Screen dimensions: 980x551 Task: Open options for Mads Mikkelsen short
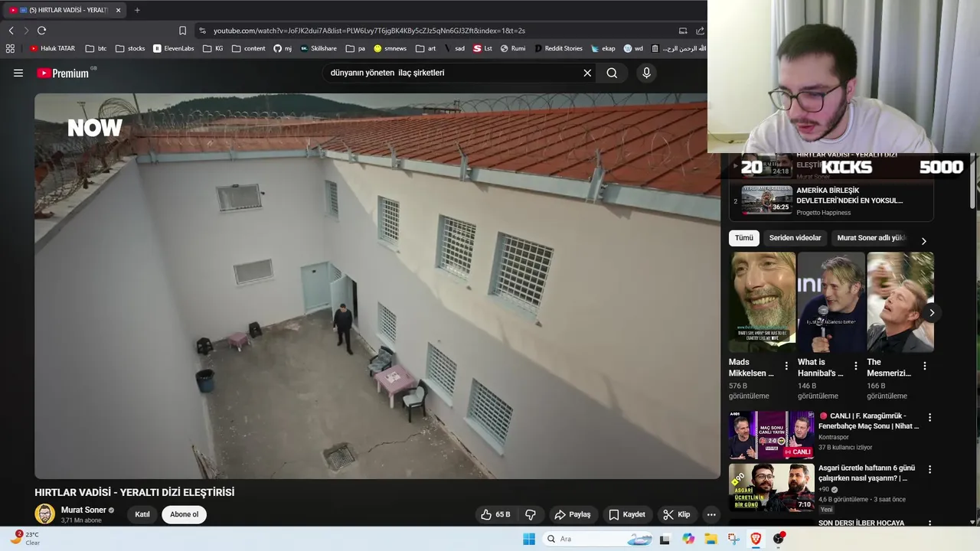[786, 366]
